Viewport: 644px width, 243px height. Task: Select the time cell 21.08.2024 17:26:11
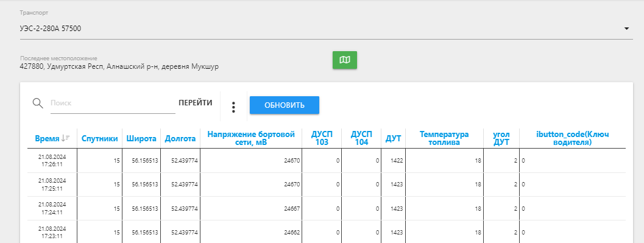pyautogui.click(x=52, y=161)
